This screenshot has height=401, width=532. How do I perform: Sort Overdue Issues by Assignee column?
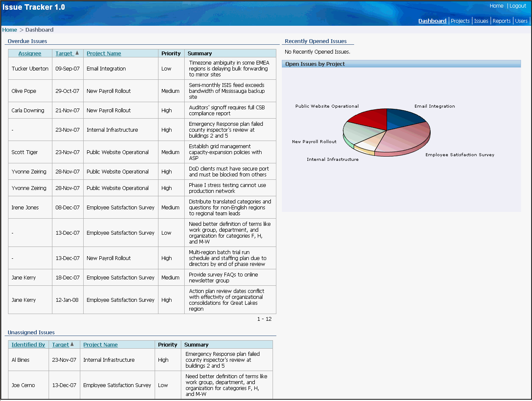[x=30, y=54]
